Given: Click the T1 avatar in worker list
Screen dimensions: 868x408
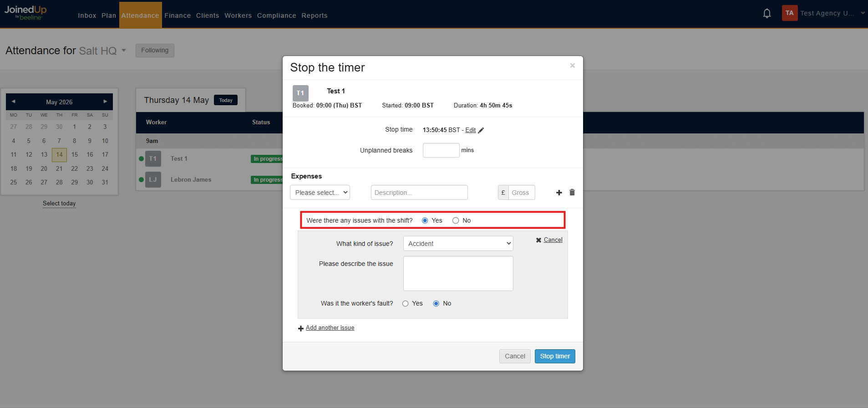Looking at the screenshot, I should tap(153, 158).
